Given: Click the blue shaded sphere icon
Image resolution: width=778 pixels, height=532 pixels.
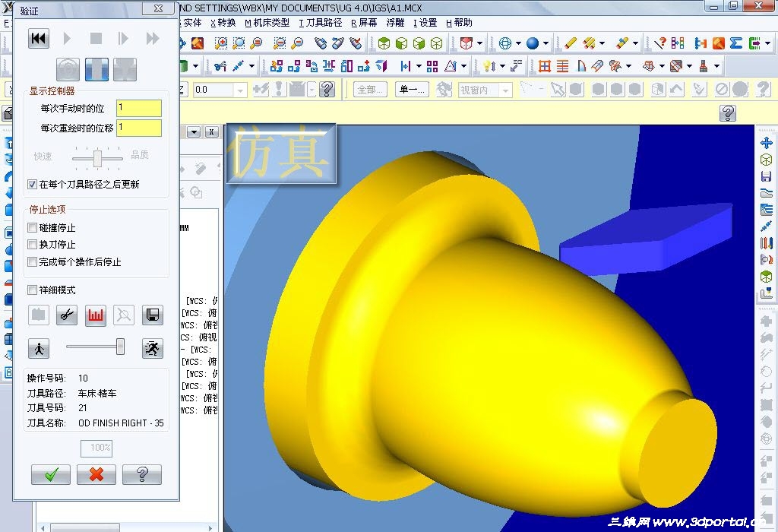Looking at the screenshot, I should click(533, 43).
